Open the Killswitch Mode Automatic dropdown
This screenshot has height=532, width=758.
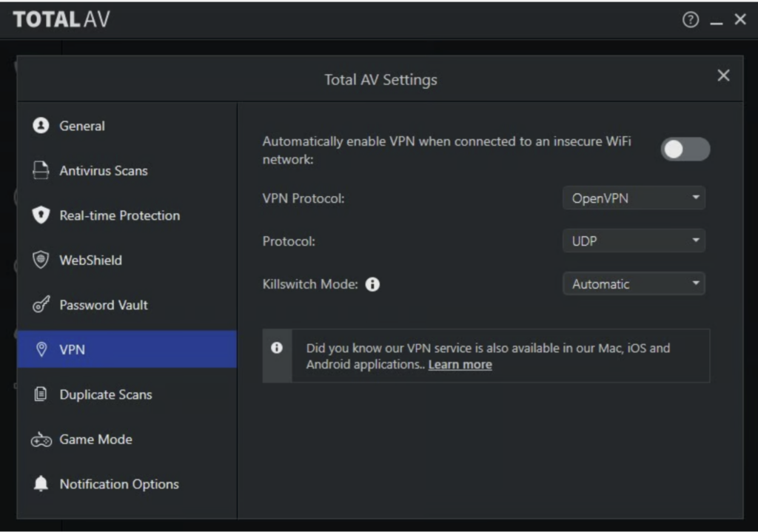(x=634, y=283)
